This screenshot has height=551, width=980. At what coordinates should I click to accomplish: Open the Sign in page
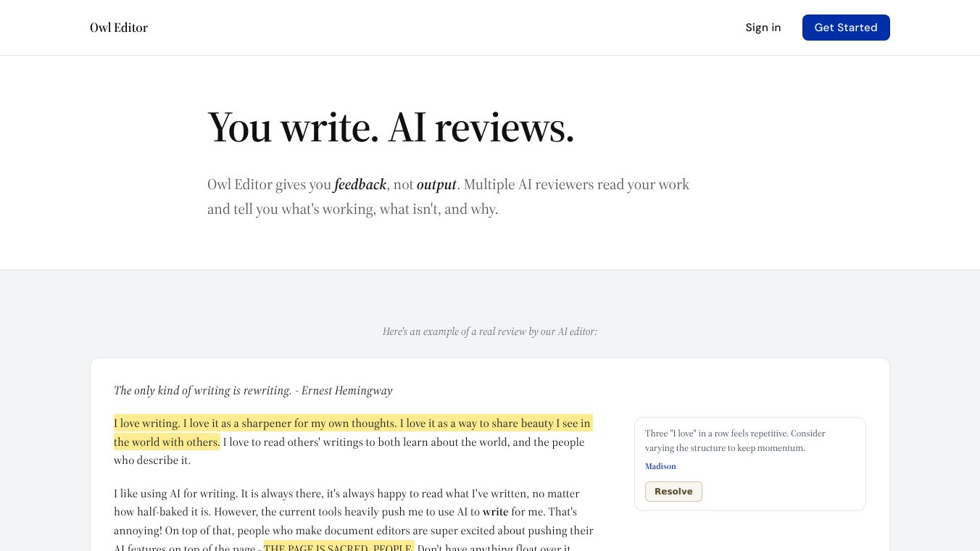coord(763,28)
